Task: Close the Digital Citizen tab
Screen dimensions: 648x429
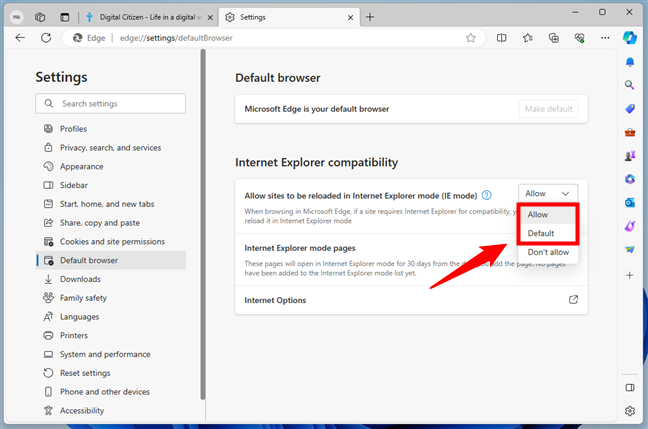Action: point(210,17)
